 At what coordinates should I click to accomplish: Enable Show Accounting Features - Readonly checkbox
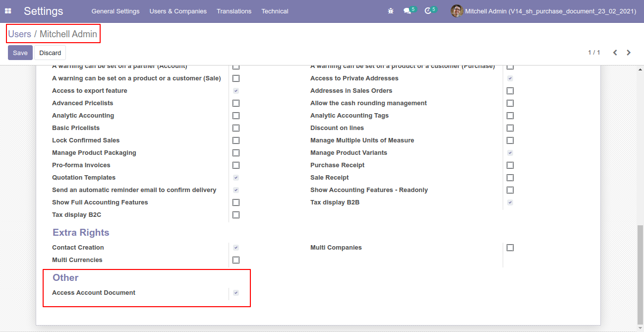[x=510, y=190]
